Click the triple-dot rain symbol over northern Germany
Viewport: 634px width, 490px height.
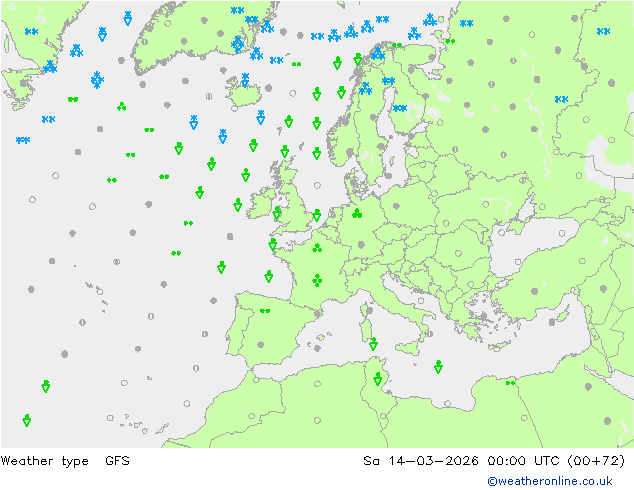coord(357,213)
